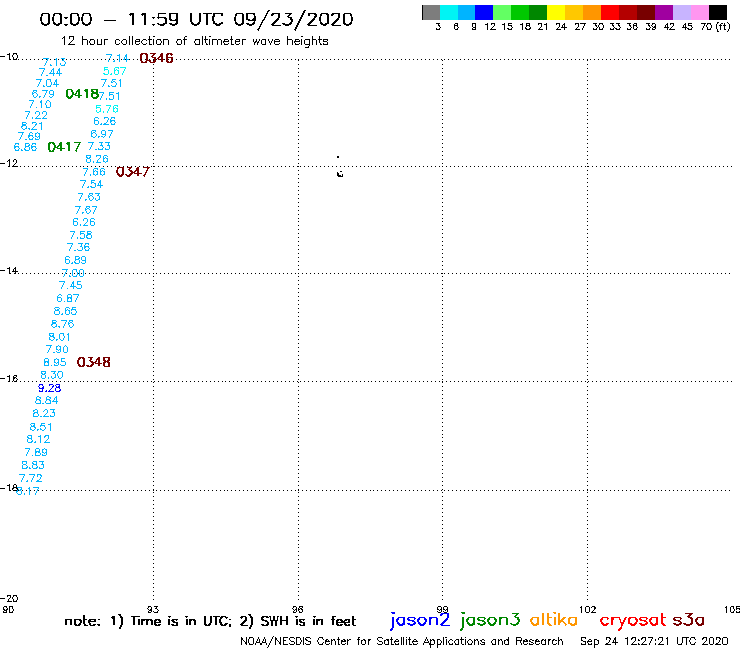
Task: Click the altimeter wave heights subtitle
Action: 194,41
